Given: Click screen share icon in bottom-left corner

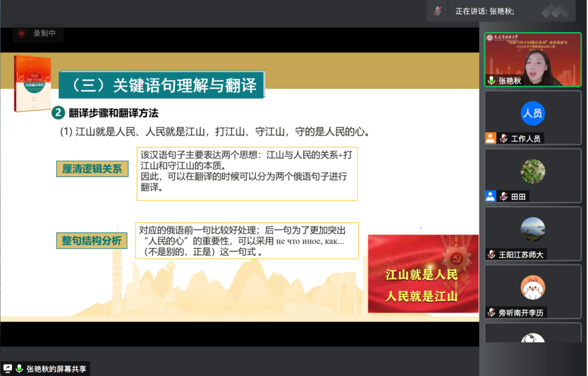Looking at the screenshot, I should [x=8, y=368].
